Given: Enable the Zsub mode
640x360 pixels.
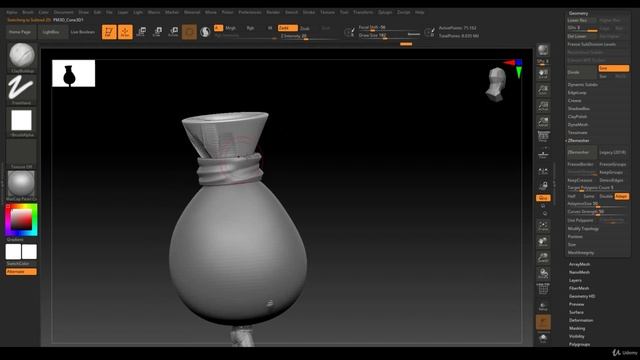Looking at the screenshot, I should point(305,29).
